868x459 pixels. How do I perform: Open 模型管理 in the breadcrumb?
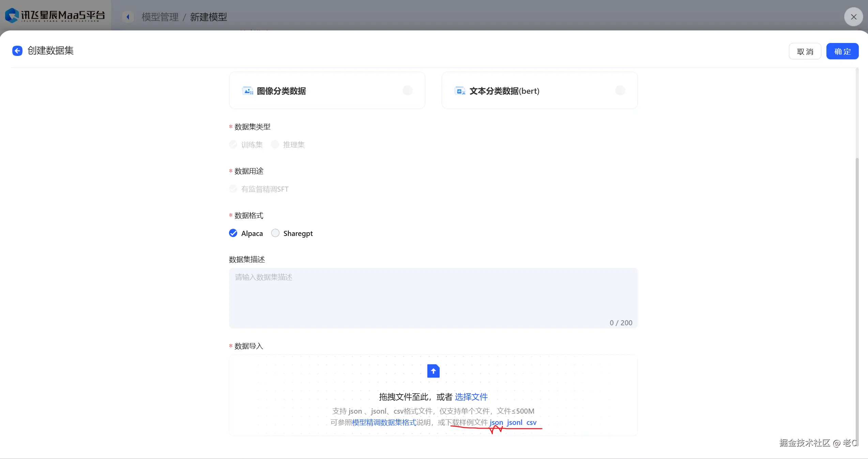click(x=160, y=17)
